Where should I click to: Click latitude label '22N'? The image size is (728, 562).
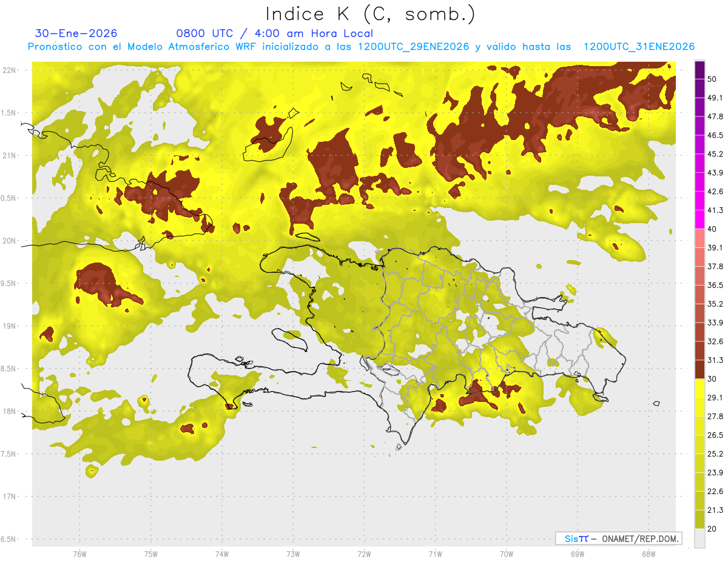[x=9, y=70]
